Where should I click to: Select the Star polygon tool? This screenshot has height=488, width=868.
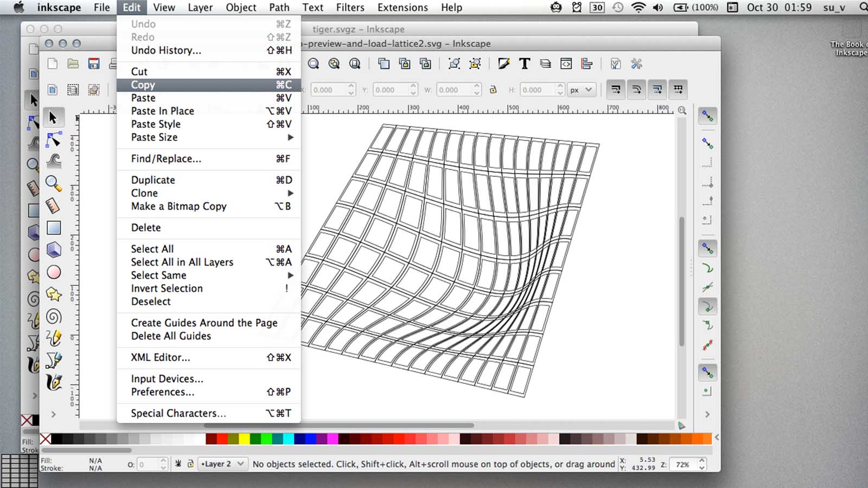click(53, 294)
